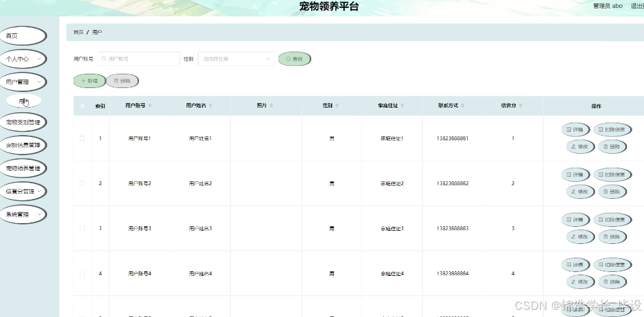Screen dimensions: 644x317
Task: Expand the 宠物信息管理 sidebar menu
Action: pyautogui.click(x=23, y=145)
